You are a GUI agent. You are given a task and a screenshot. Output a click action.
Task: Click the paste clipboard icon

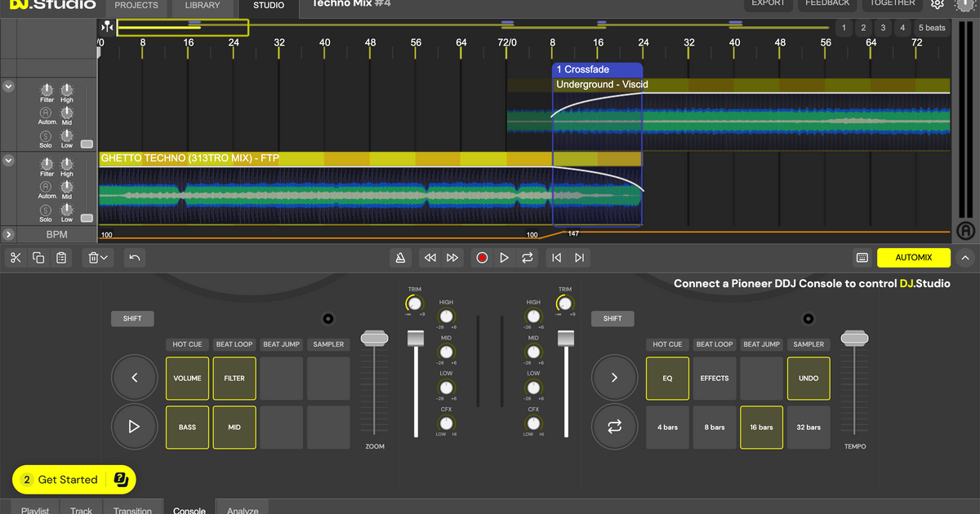(60, 257)
